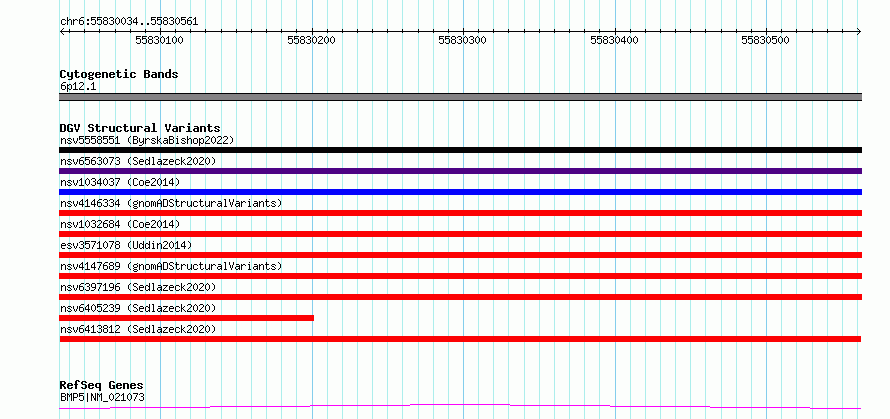Open the nsv4147689 (gnomADStructuralVariants) label

[x=171, y=266]
